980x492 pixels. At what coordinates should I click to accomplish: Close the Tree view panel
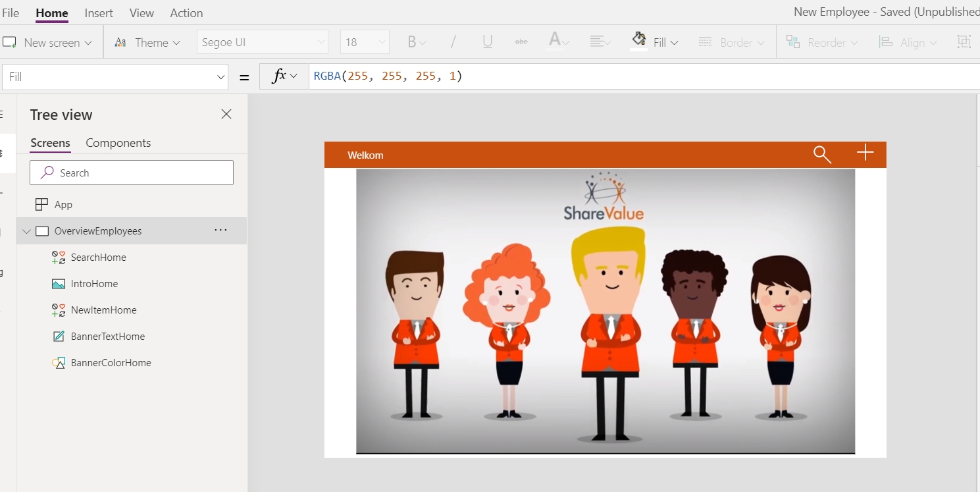click(x=226, y=114)
